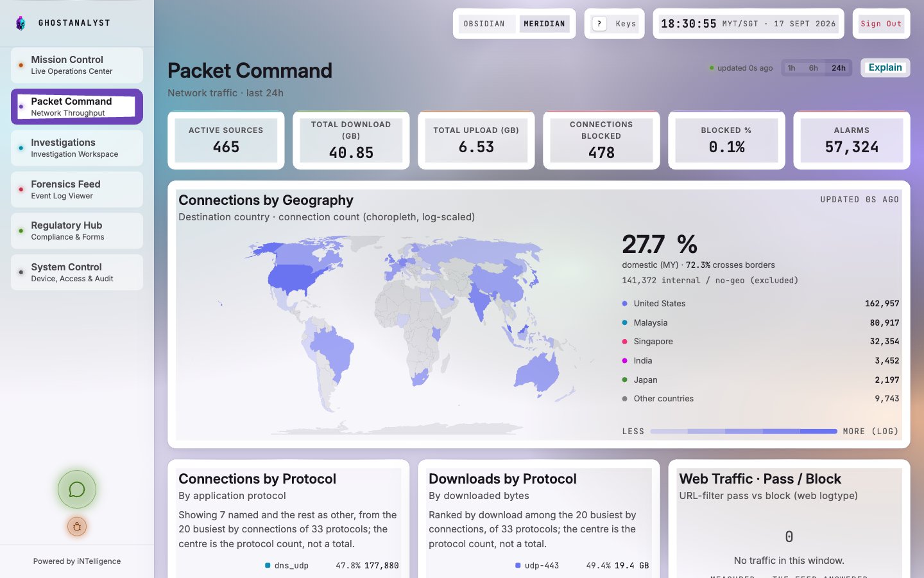
Task: Click the question mark Keys icon
Action: pos(599,24)
